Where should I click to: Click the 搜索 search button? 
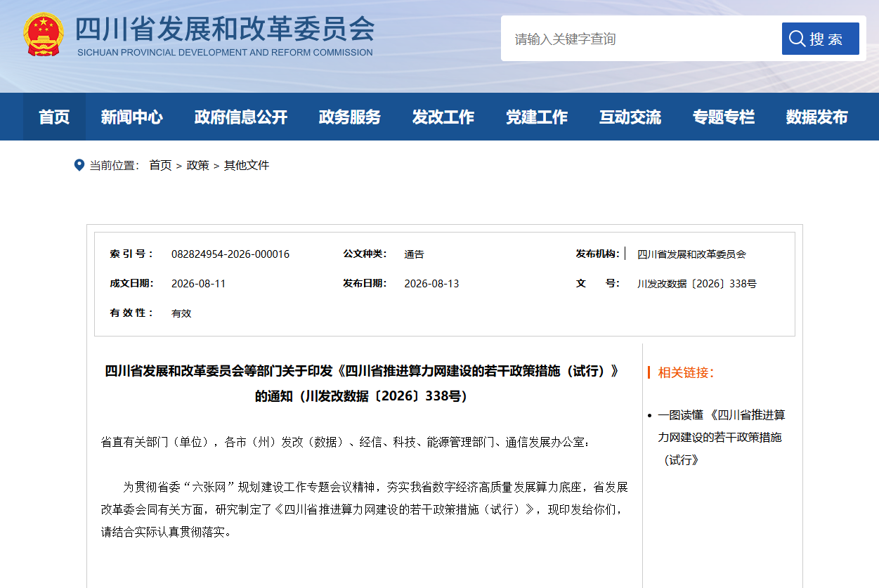[x=821, y=39]
